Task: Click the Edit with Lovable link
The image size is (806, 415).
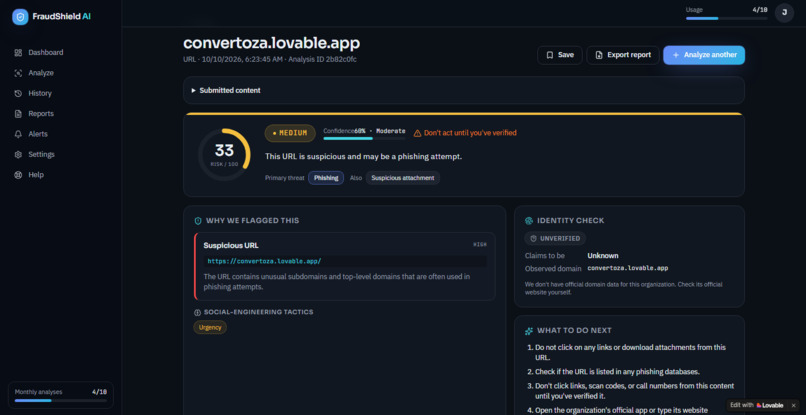Action: [x=757, y=405]
